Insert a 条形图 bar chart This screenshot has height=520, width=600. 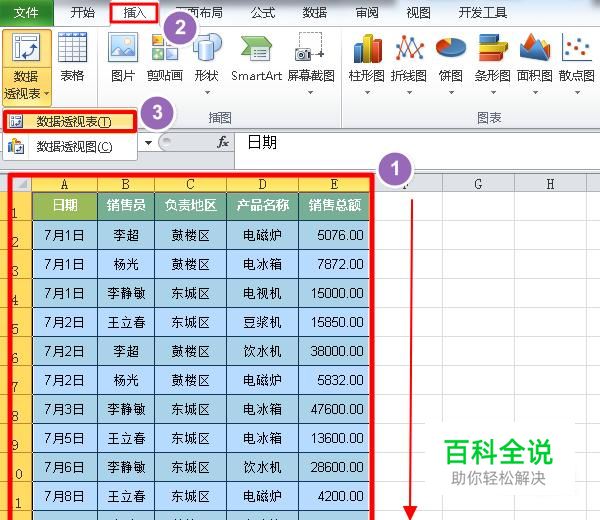click(x=493, y=48)
